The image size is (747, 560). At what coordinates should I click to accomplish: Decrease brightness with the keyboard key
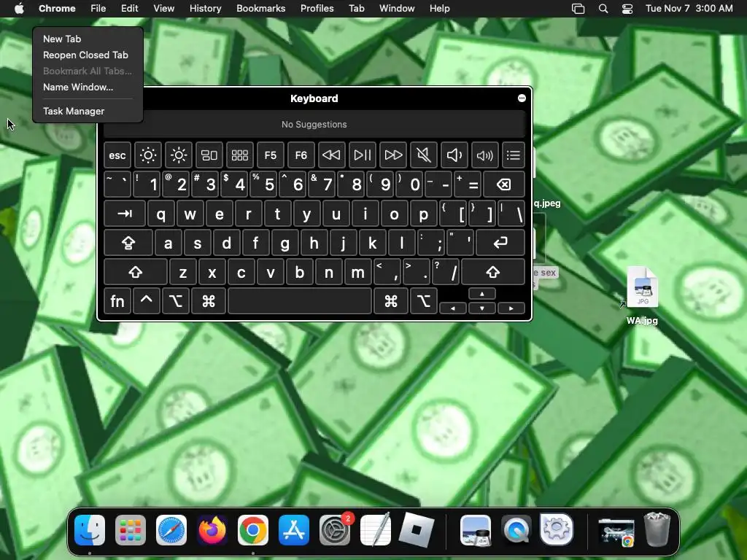[147, 155]
